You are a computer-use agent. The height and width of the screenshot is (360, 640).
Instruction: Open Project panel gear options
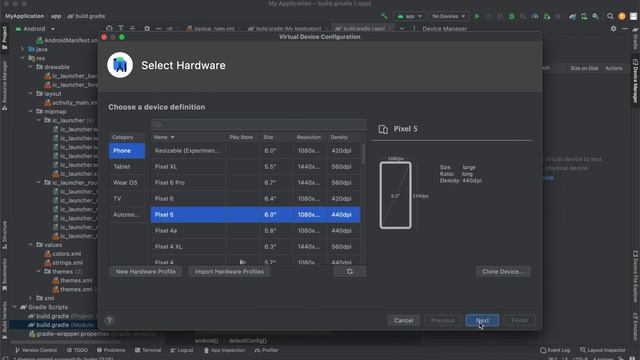pos(147,29)
